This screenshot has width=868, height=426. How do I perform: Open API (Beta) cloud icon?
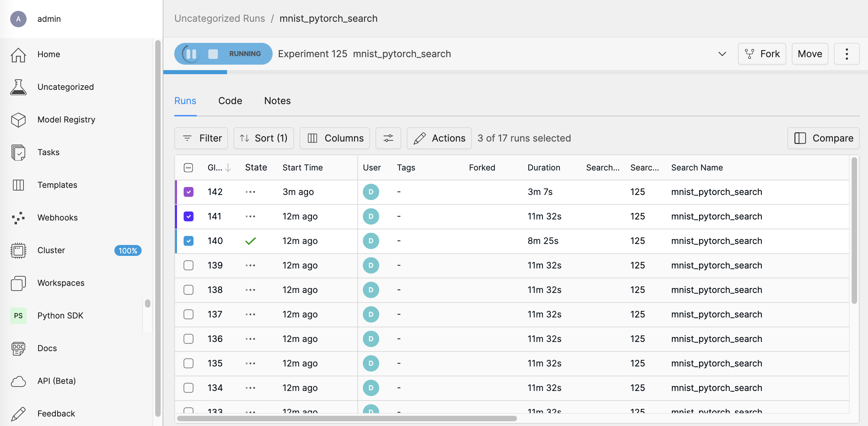pyautogui.click(x=18, y=381)
